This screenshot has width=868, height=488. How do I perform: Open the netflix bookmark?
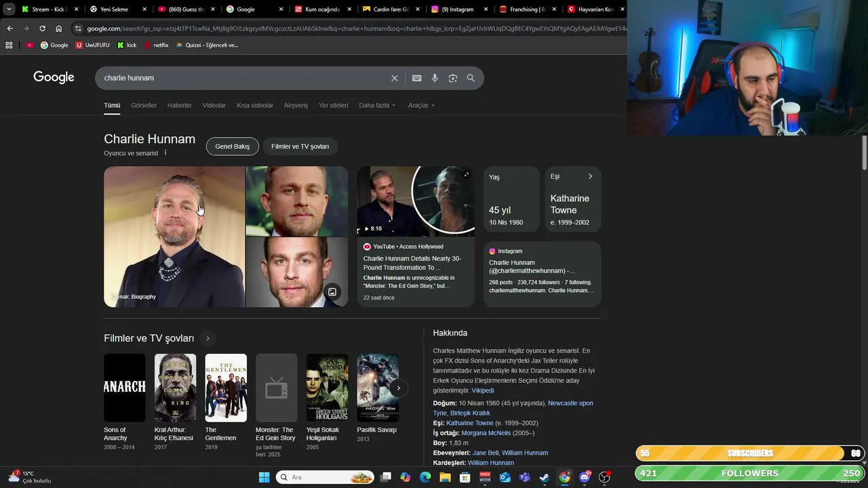[156, 45]
